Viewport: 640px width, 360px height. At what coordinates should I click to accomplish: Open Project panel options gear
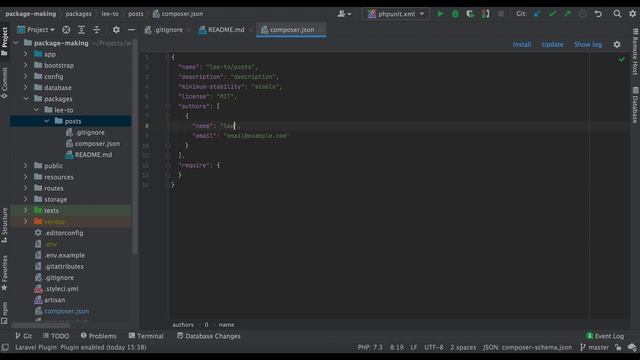coord(116,30)
